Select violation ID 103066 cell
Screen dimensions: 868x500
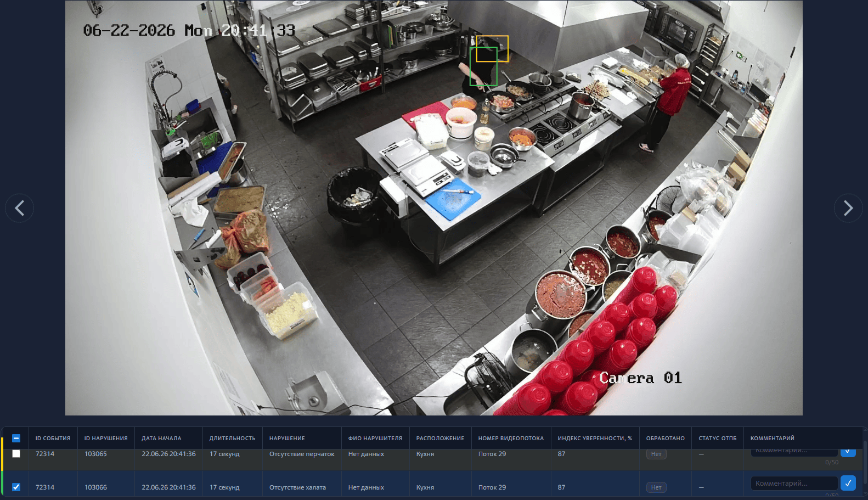95,487
